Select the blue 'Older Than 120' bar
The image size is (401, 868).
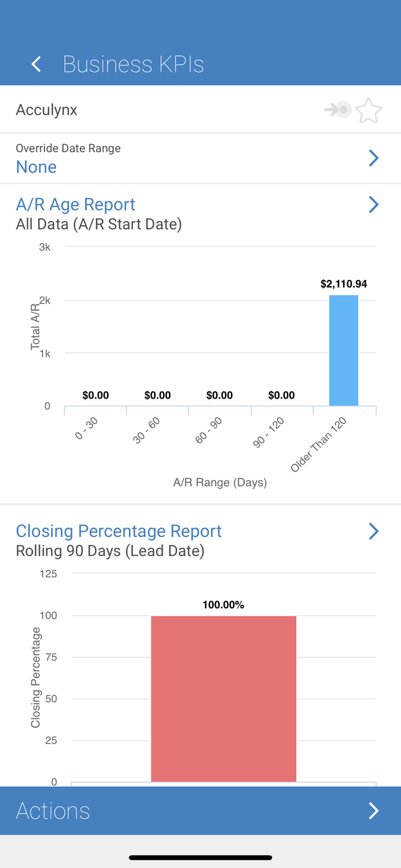344,350
